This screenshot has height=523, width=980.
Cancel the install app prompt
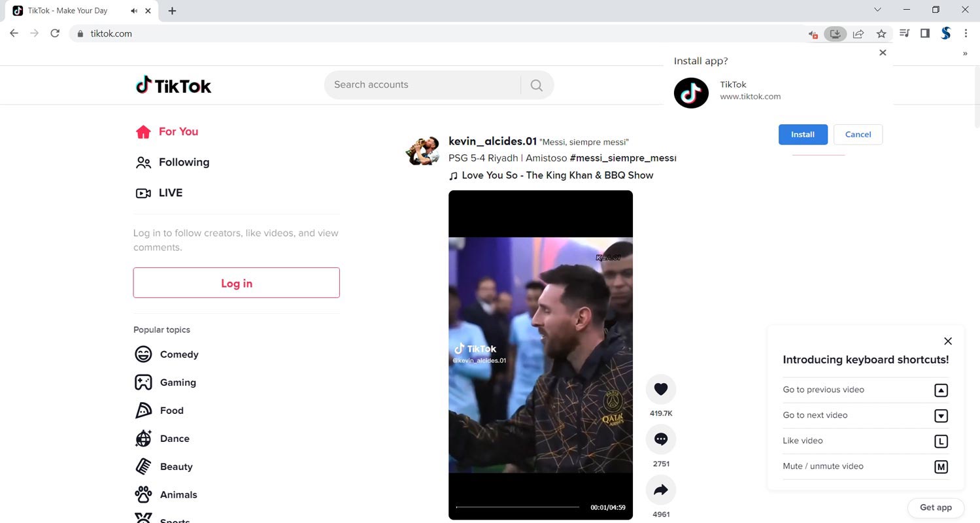[x=858, y=135]
